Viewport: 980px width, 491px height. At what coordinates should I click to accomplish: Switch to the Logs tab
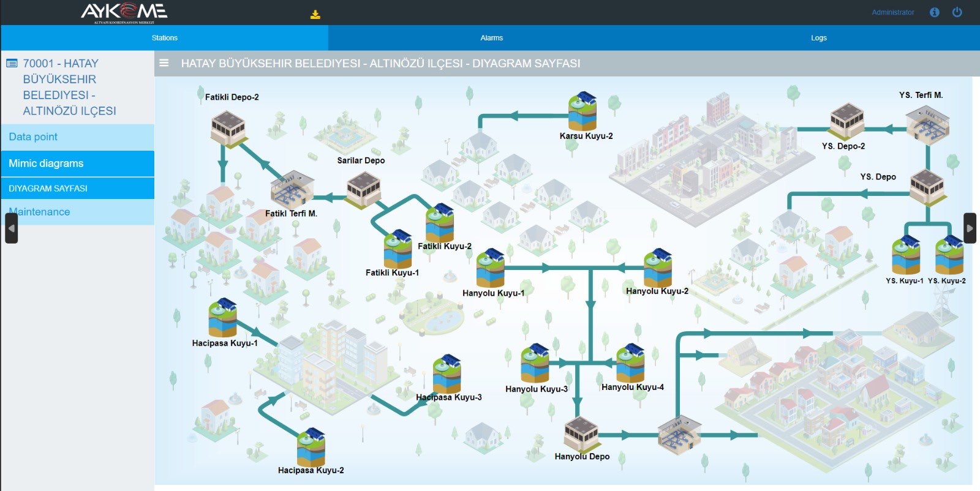pos(819,38)
